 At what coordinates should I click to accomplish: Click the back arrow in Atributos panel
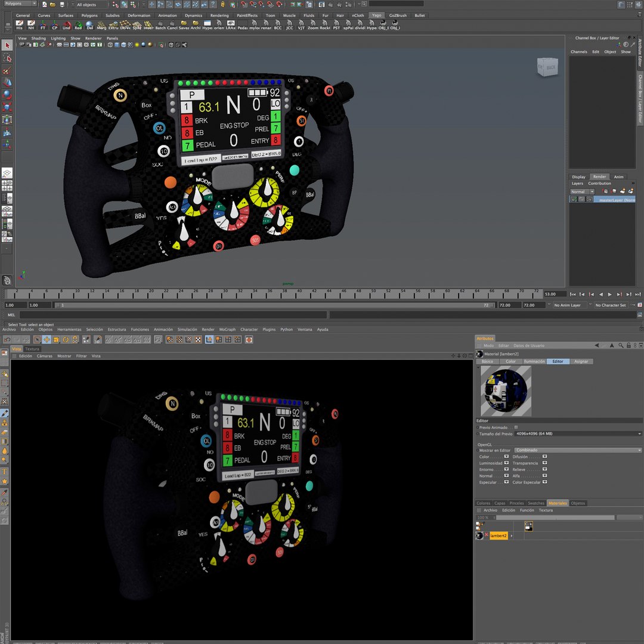pyautogui.click(x=597, y=345)
